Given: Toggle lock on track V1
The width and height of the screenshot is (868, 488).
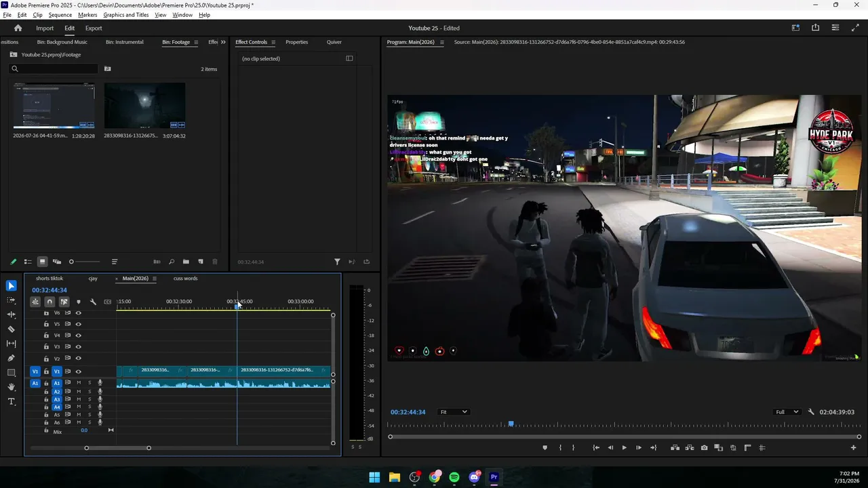Looking at the screenshot, I should point(46,371).
